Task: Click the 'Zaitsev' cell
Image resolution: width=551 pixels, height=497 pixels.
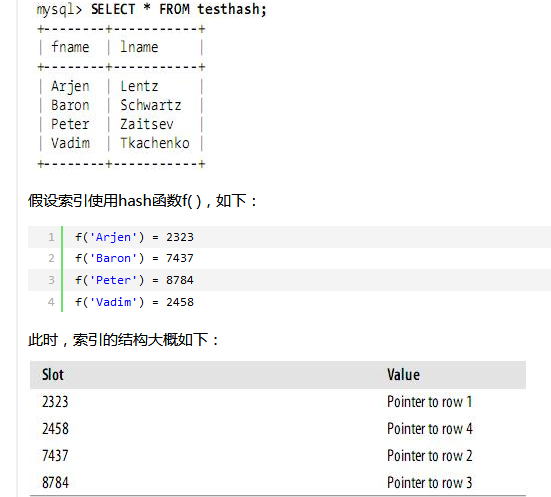Action: (147, 124)
